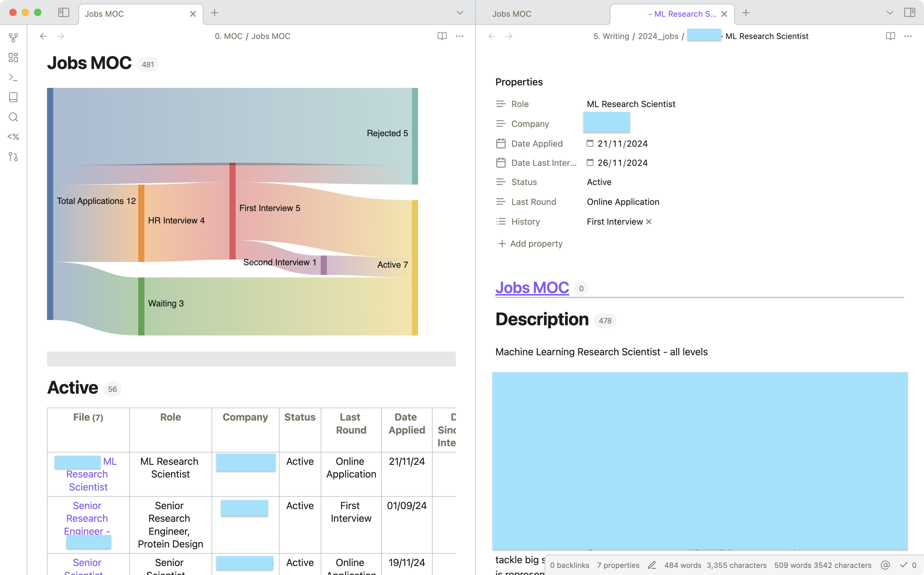The width and height of the screenshot is (924, 575).
Task: Open the Jobs MOC heading link
Action: [x=532, y=287]
